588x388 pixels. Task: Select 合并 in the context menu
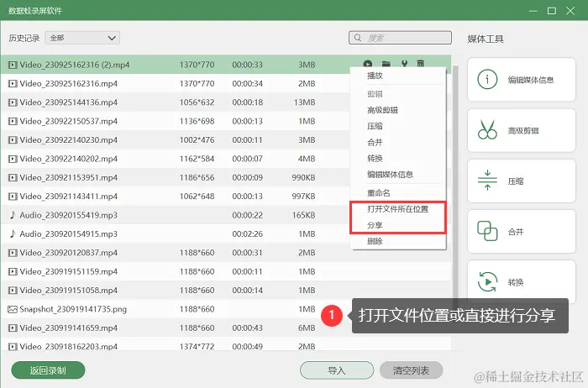375,143
